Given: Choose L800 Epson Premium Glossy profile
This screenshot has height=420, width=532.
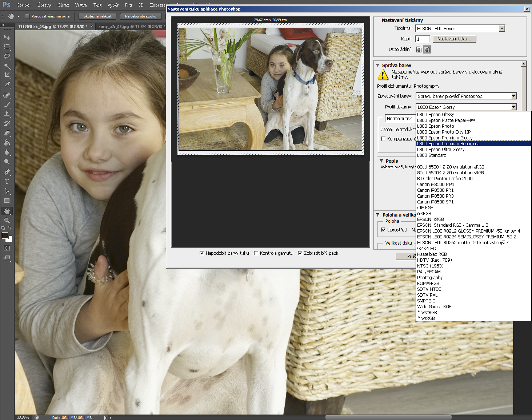Looking at the screenshot, I should [445, 138].
